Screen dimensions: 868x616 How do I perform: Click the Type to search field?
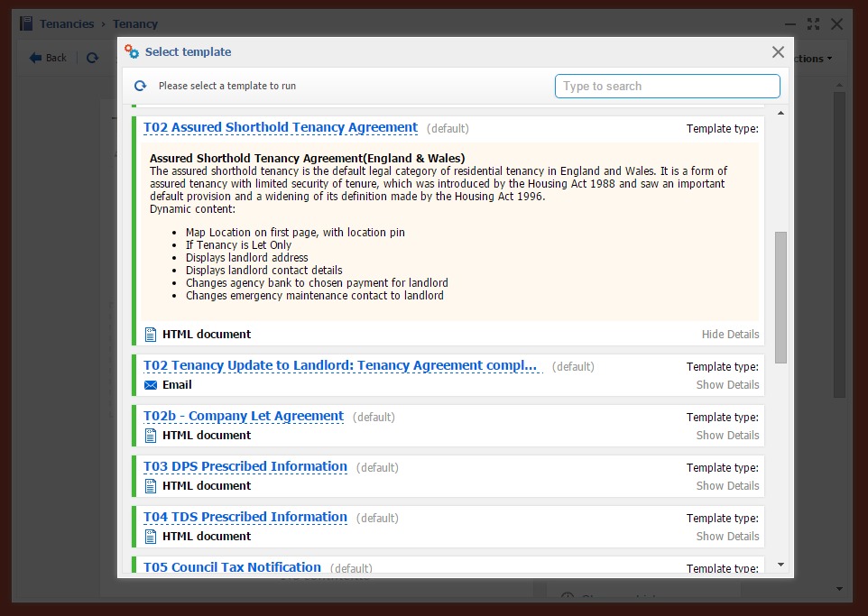pos(667,86)
